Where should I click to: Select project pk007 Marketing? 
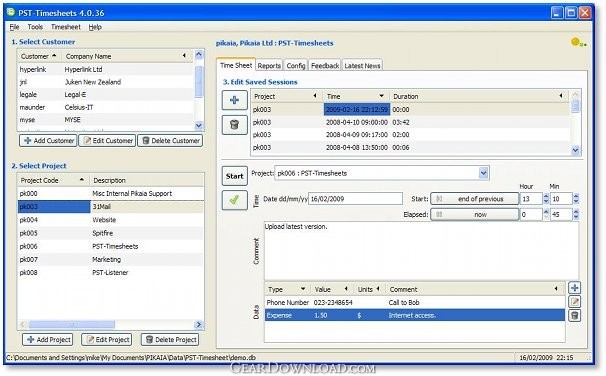[x=111, y=260]
